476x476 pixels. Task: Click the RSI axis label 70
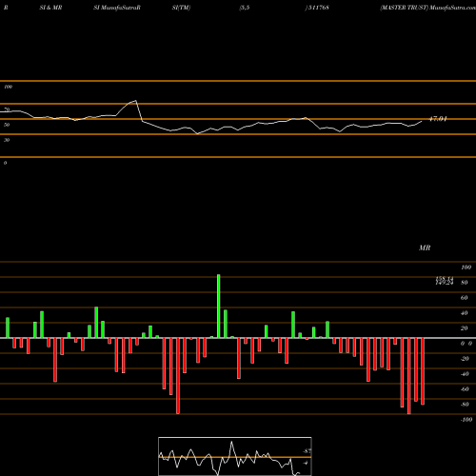(x=7, y=109)
